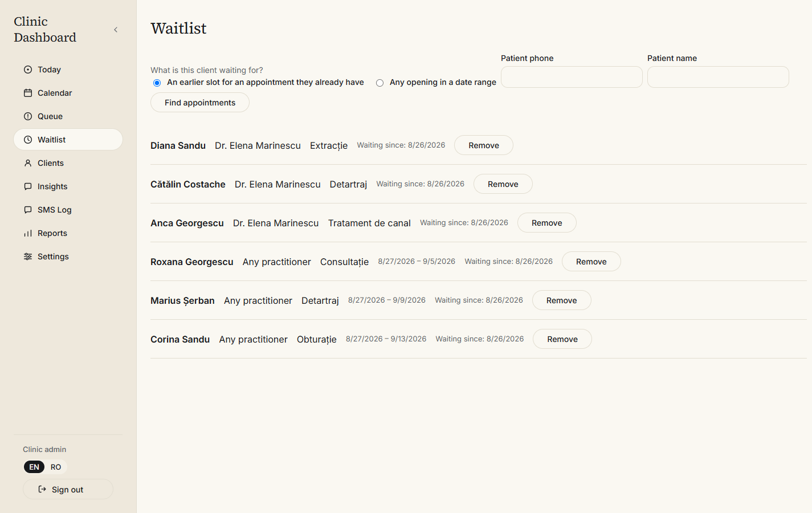The image size is (812, 513).
Task: Switch language to RO
Action: click(x=56, y=467)
